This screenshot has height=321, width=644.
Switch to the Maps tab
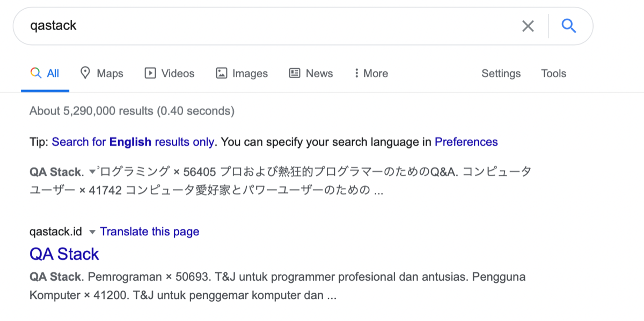coord(101,73)
